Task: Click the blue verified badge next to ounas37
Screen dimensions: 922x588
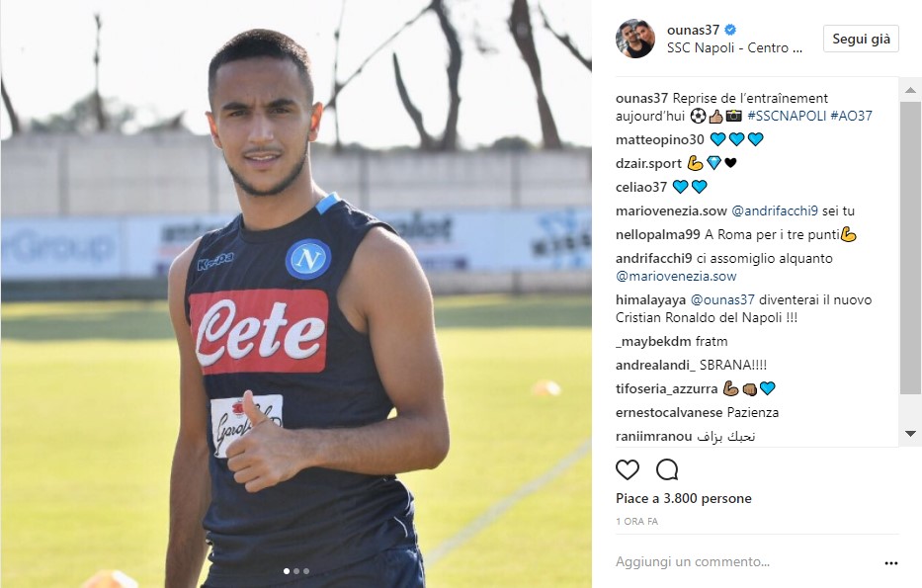Action: click(x=729, y=30)
